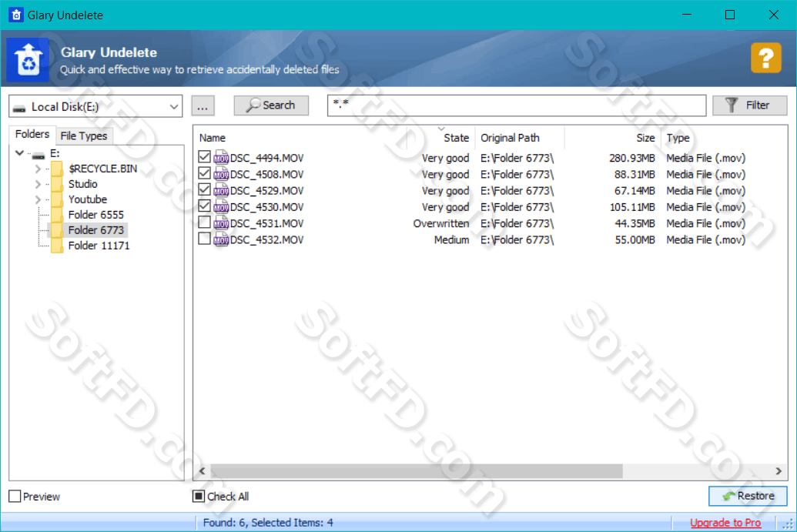Uncheck DSC_4529.MOV checkbox

tap(204, 189)
